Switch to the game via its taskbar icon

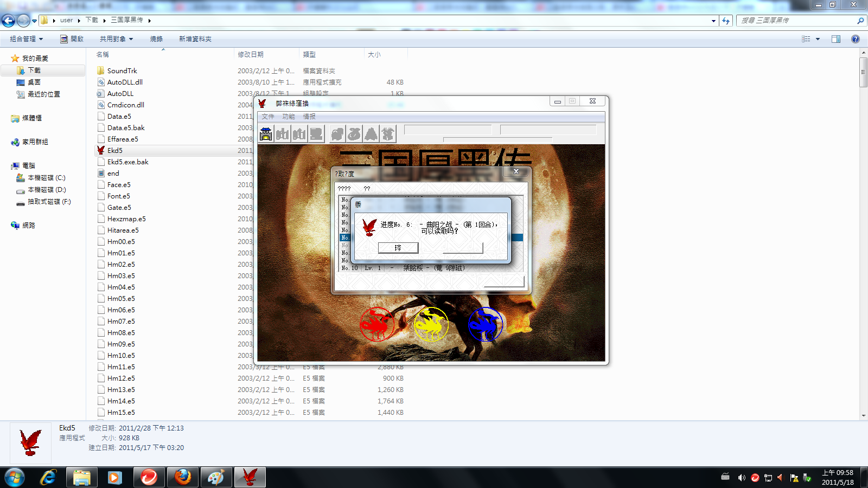coord(250,477)
